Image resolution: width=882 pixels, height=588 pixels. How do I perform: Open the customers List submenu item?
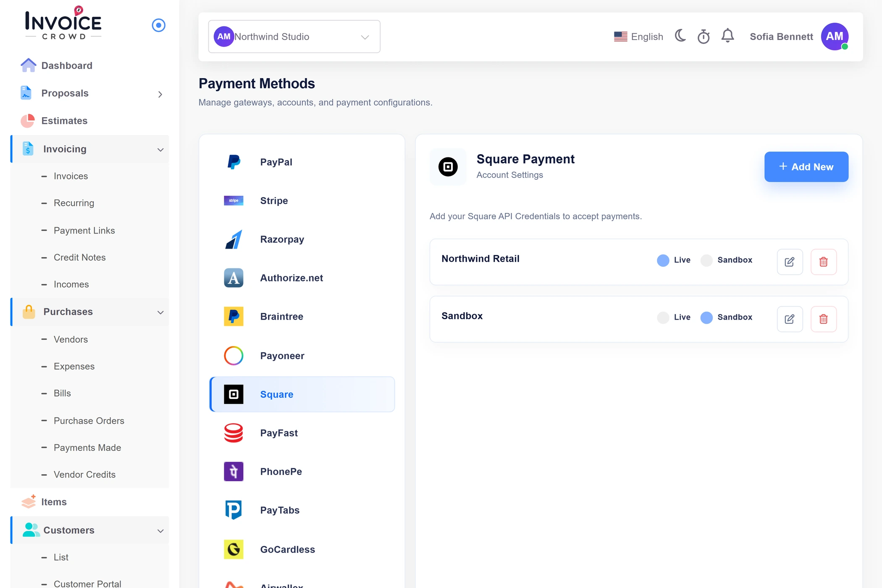61,557
